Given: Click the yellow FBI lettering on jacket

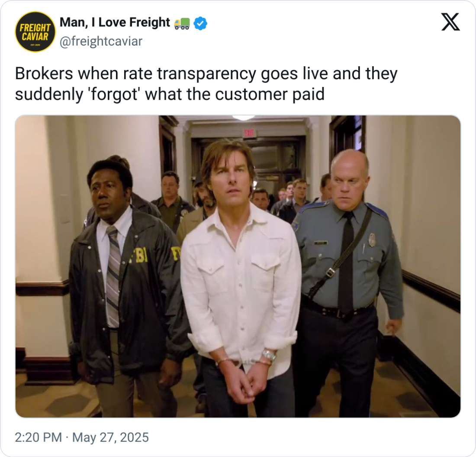Looking at the screenshot, I should pyautogui.click(x=139, y=255).
